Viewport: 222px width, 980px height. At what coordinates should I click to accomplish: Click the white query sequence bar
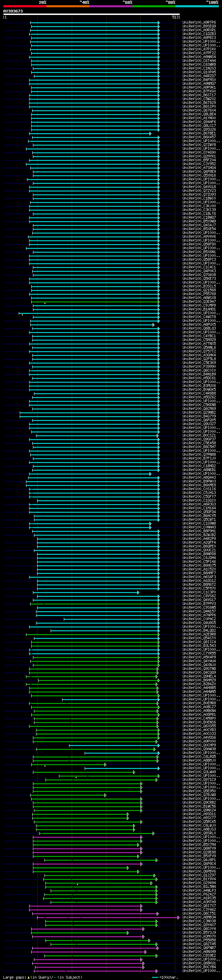(x=92, y=14)
